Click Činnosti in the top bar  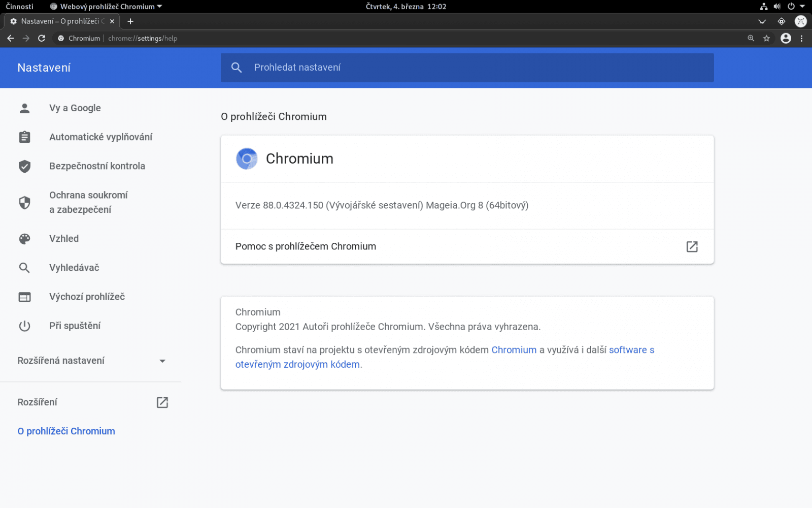point(19,7)
